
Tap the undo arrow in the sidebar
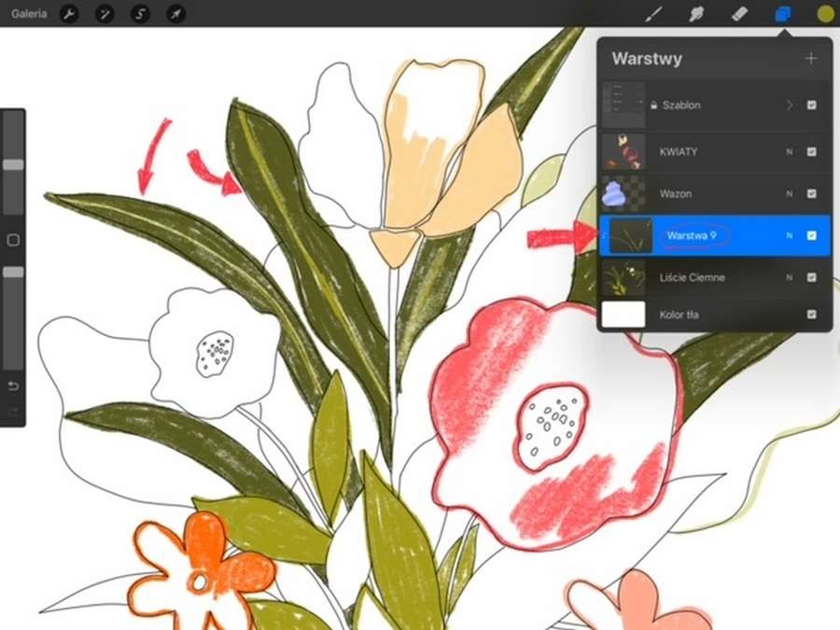13,386
